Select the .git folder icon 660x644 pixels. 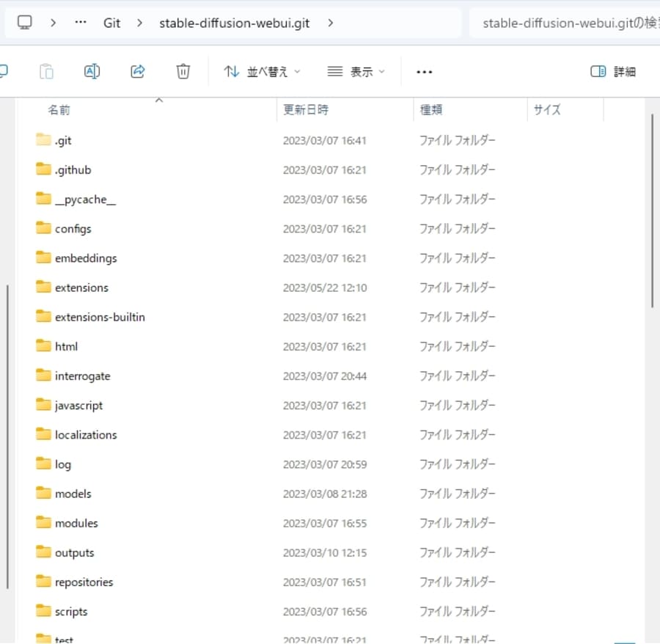43,139
